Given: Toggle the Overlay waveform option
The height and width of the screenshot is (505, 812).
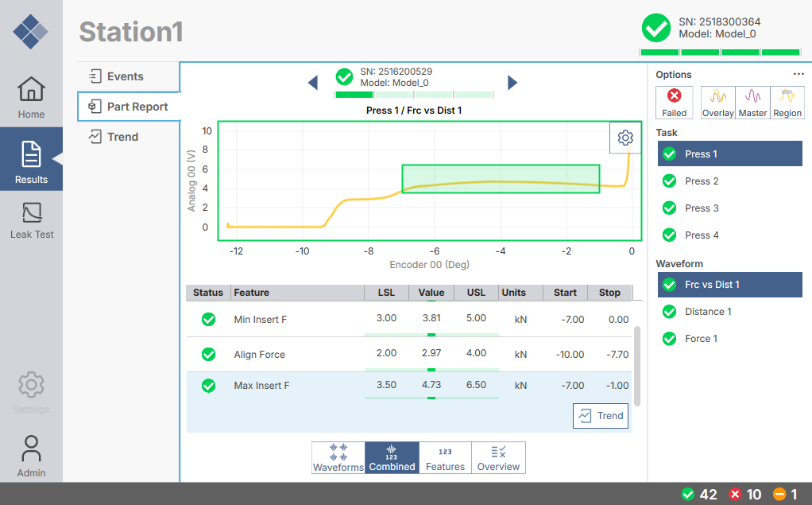Looking at the screenshot, I should pyautogui.click(x=717, y=103).
